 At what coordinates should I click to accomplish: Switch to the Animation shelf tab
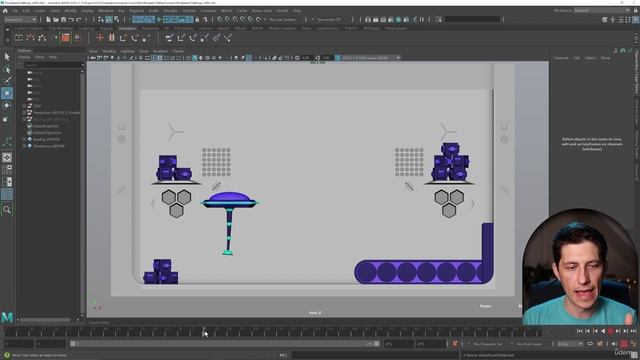(127, 29)
